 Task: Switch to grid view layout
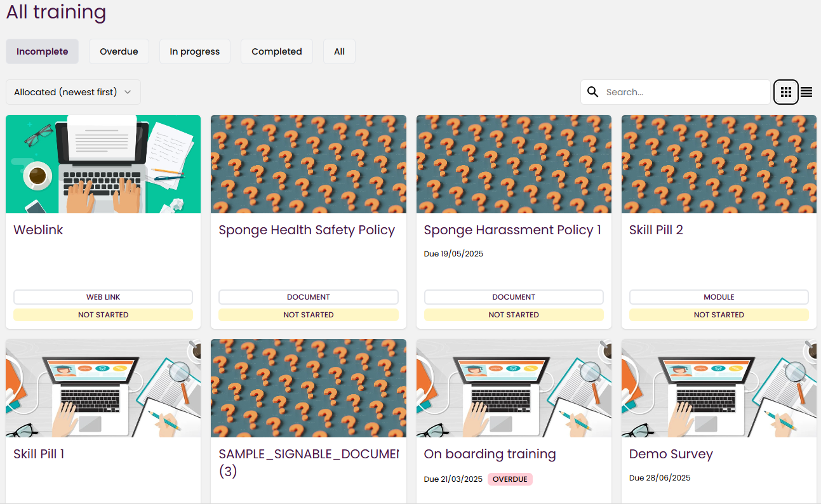pyautogui.click(x=786, y=92)
